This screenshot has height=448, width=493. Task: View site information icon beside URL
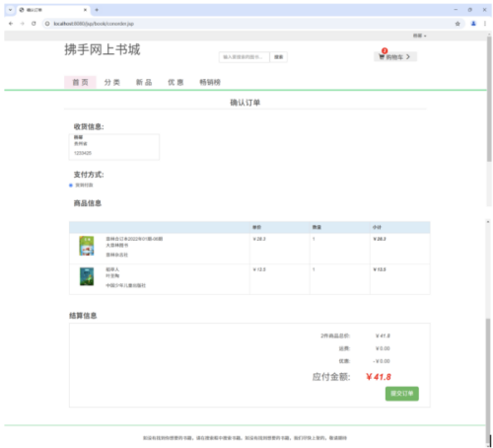tap(47, 24)
